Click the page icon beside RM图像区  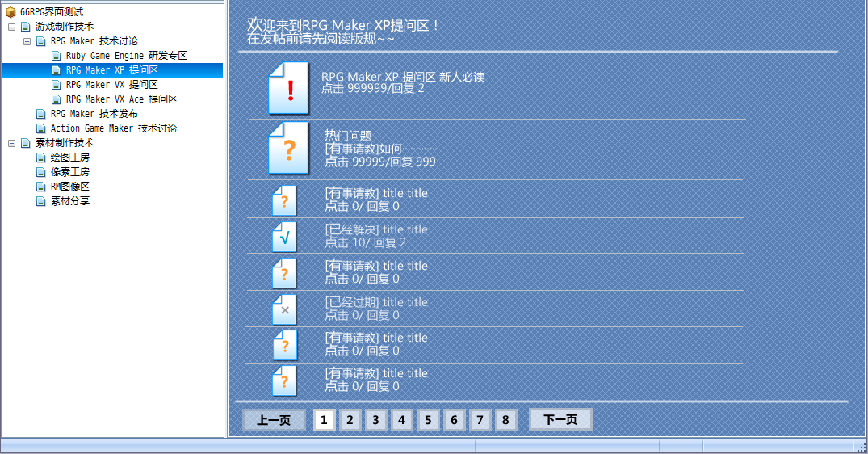(40, 187)
